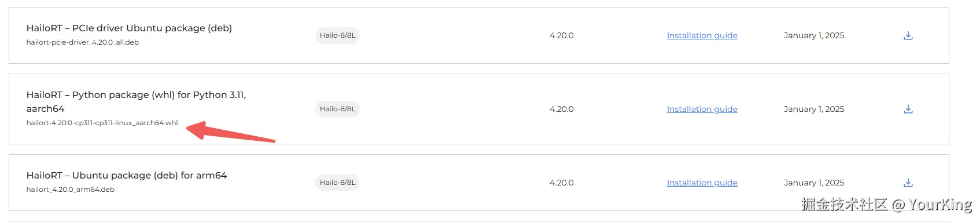
Task: Click the hailort-pcie-driver_4.20.0_all.deb filename
Action: click(83, 42)
